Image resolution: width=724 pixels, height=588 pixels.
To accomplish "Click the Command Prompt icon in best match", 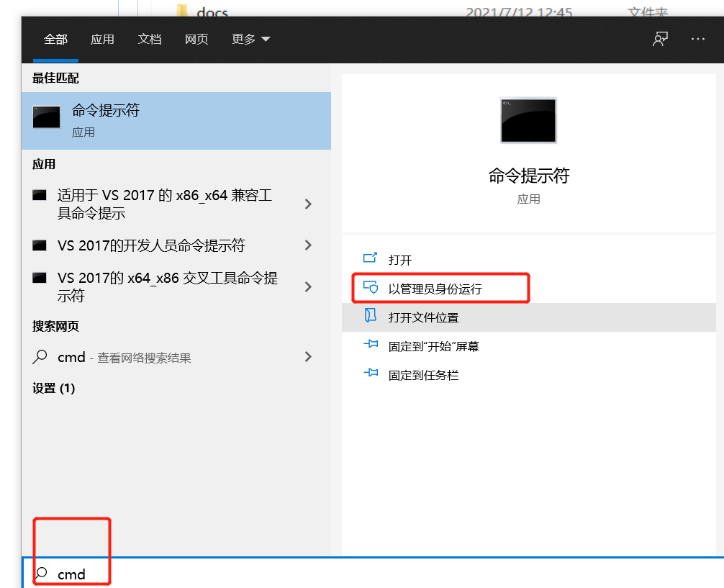I will pos(46,117).
